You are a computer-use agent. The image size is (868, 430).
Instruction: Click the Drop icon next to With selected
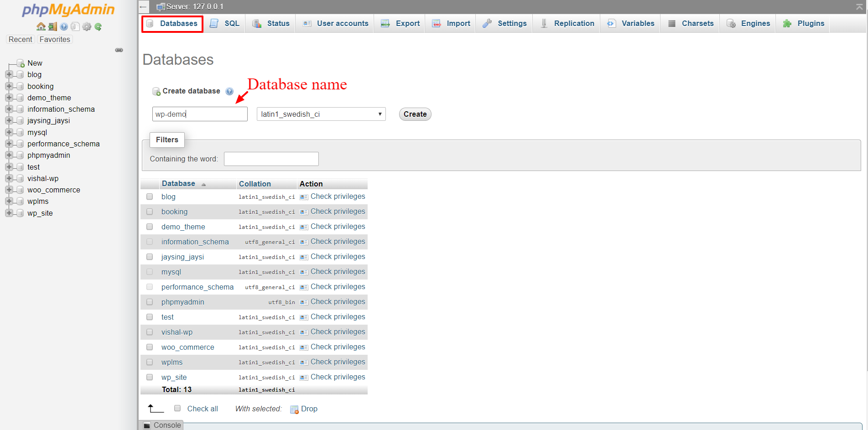[x=294, y=409]
